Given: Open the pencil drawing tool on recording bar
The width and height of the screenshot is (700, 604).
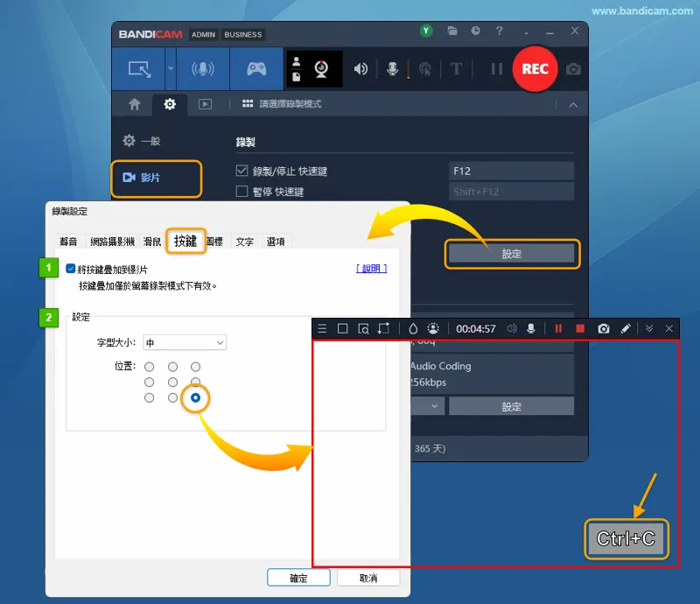Looking at the screenshot, I should click(x=626, y=329).
